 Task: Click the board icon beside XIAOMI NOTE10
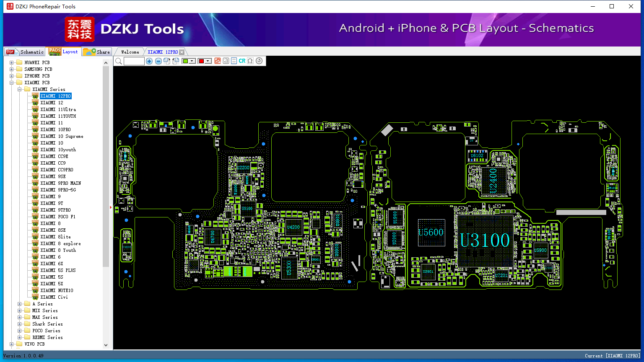[x=35, y=290]
